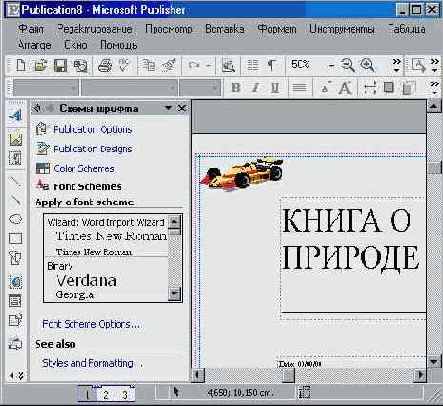The width and height of the screenshot is (443, 406).
Task: Click the Undo arrow icon
Action: click(x=194, y=65)
